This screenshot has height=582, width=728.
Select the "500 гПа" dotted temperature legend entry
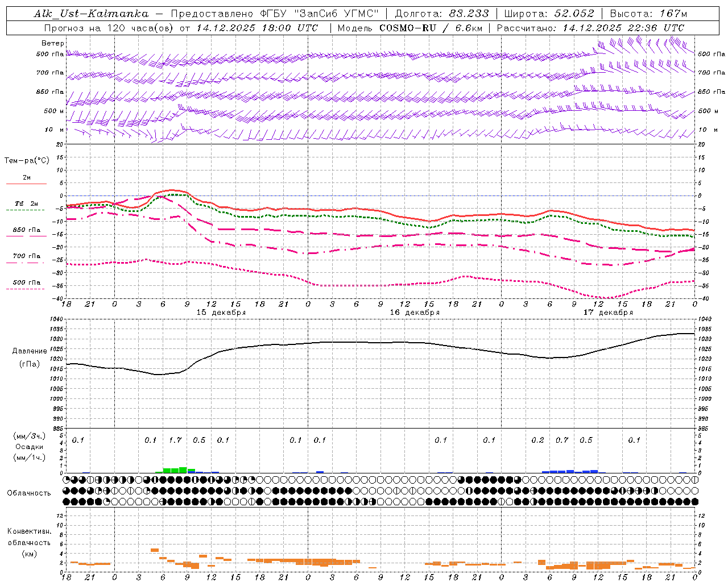[27, 282]
